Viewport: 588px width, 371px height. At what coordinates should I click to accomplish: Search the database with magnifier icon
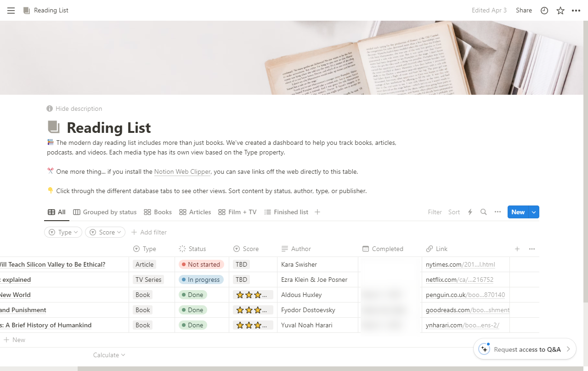click(x=483, y=212)
